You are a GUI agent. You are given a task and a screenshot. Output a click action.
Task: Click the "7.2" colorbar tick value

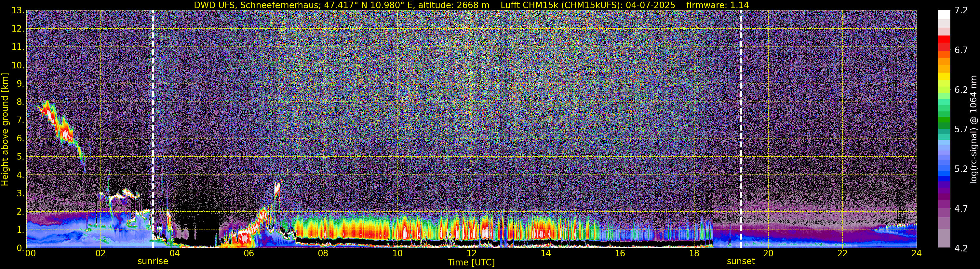click(961, 11)
